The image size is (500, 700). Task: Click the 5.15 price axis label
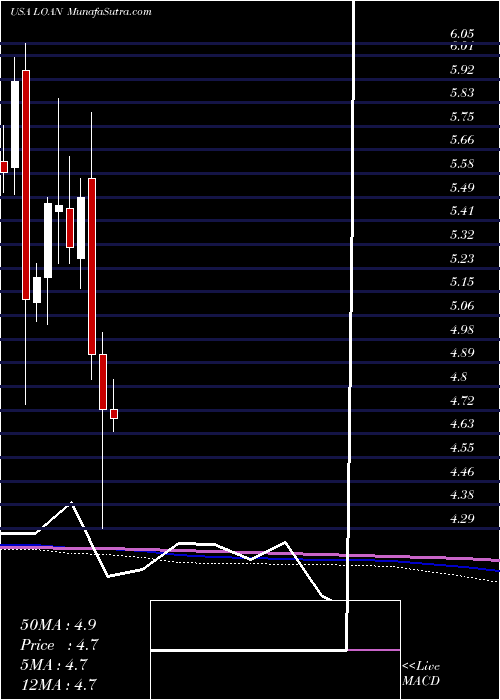tap(462, 282)
